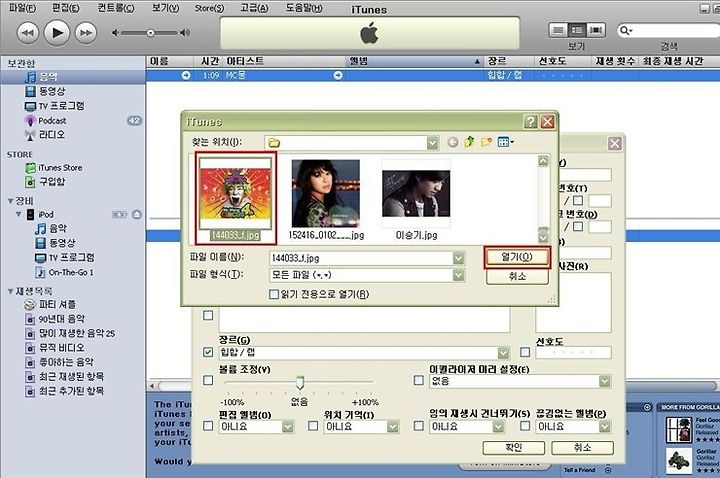Viewport: 720px width, 478px height.
Task: Click the iTunes volume slider knob
Action: click(150, 33)
